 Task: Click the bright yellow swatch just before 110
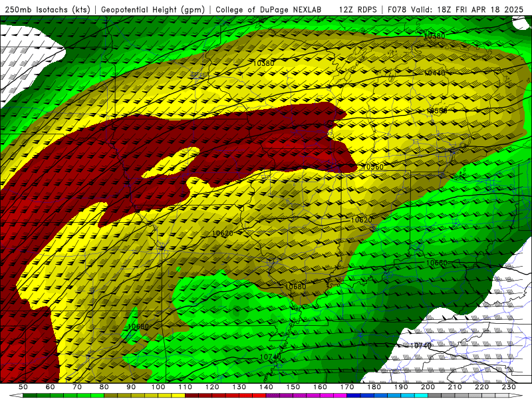click(x=178, y=396)
